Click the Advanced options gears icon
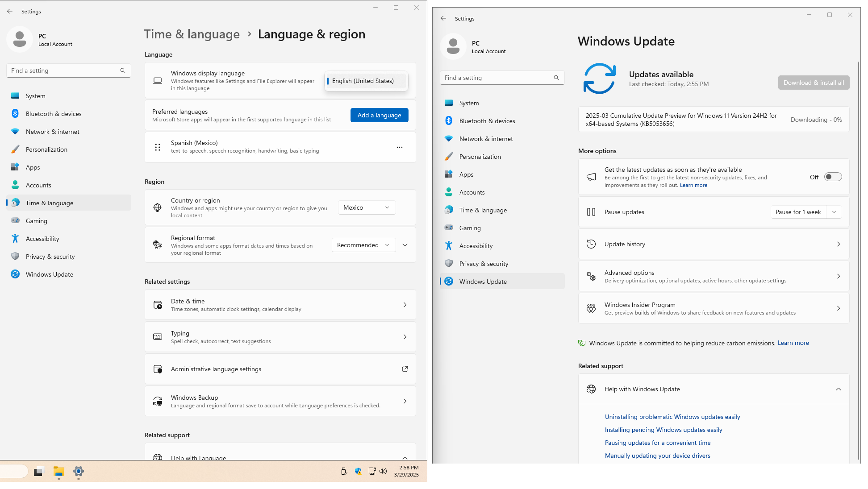This screenshot has width=868, height=489. [x=591, y=276]
